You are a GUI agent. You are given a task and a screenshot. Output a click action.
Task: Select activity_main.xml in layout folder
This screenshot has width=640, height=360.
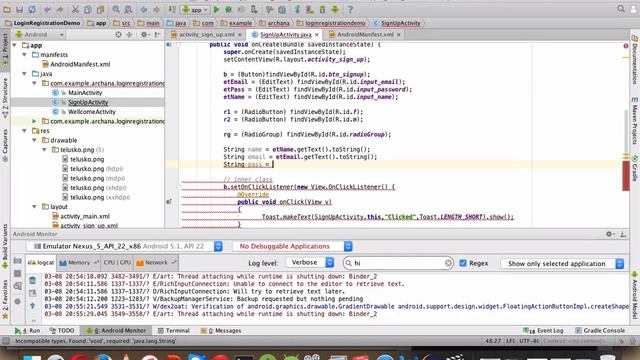84,216
